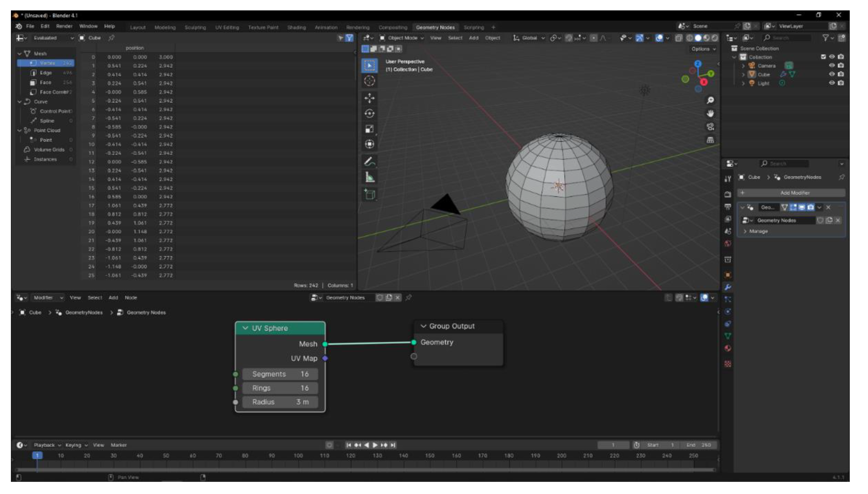Select the Move tool in viewport toolbar
868x494 pixels.
point(369,98)
